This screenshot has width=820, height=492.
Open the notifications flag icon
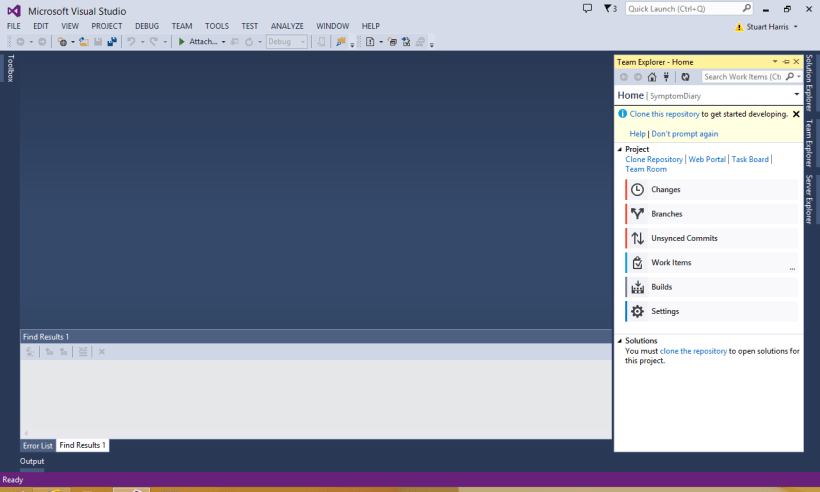[608, 8]
